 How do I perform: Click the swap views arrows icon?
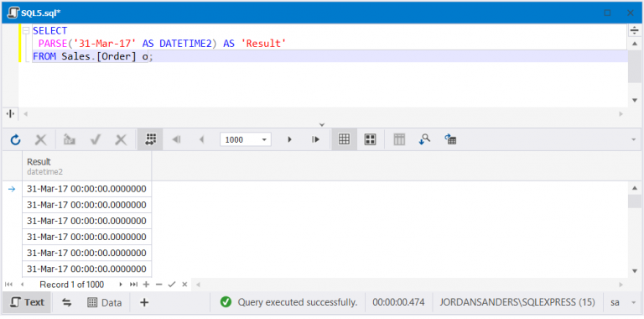[x=66, y=303]
